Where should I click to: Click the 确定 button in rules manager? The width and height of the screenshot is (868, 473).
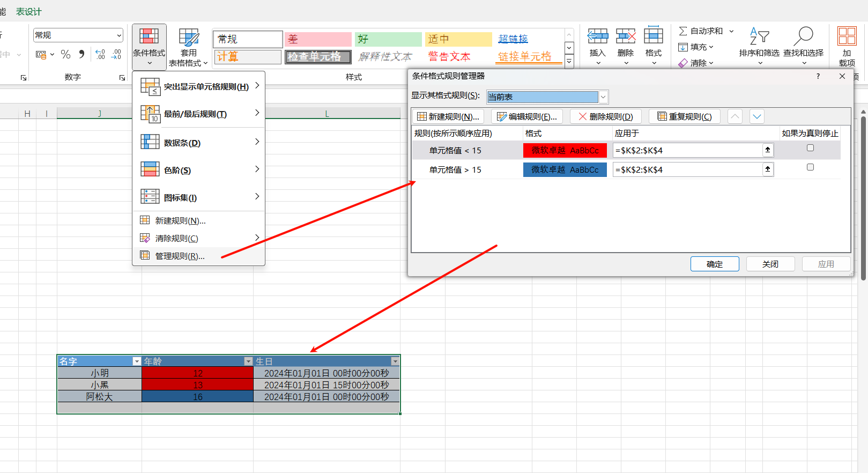click(714, 264)
